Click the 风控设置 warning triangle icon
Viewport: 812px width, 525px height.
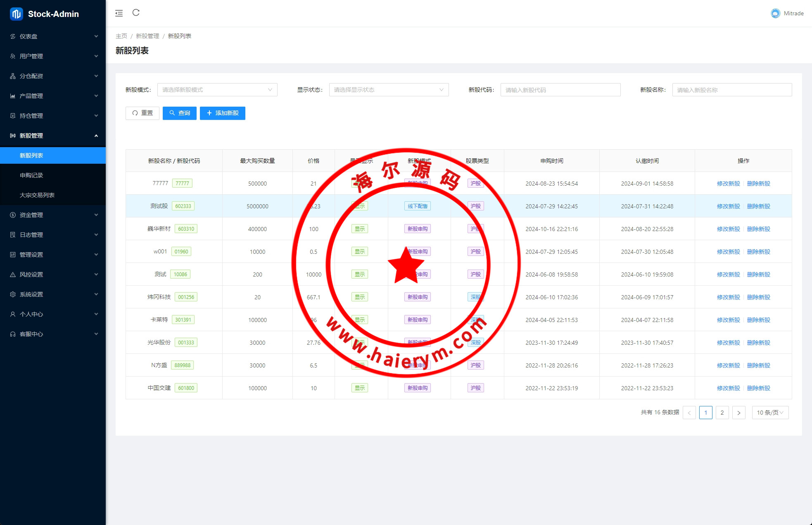pos(13,274)
